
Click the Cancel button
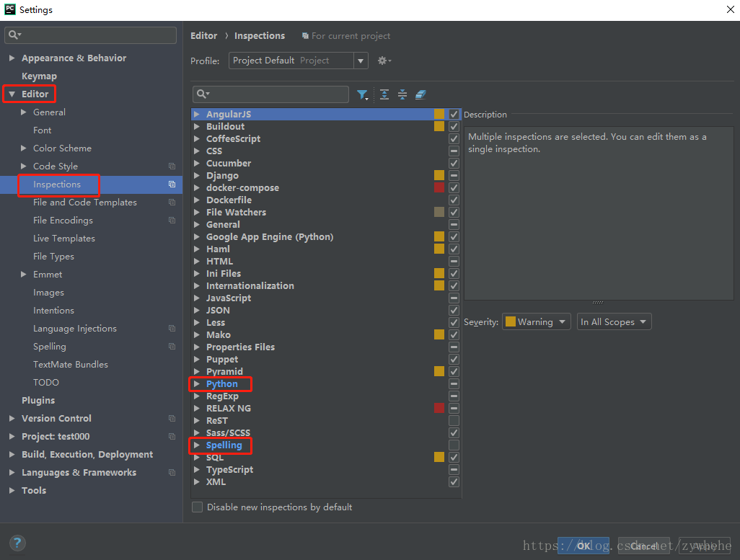point(644,546)
